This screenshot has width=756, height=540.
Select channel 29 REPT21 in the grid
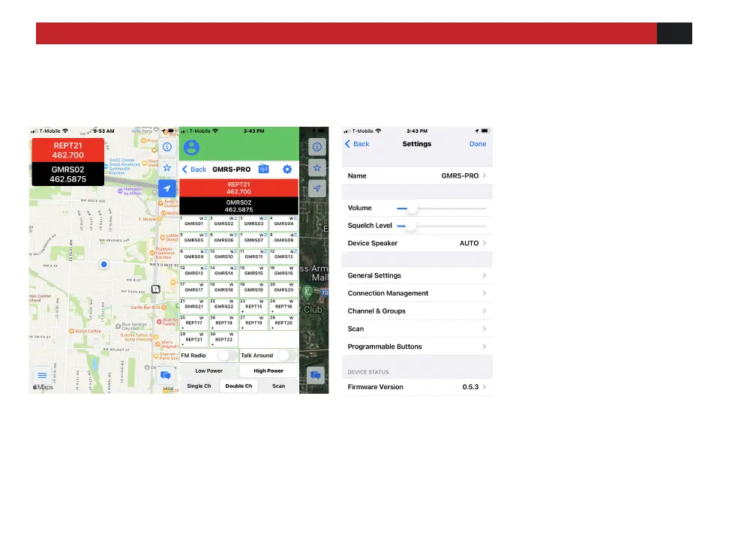coord(193,340)
